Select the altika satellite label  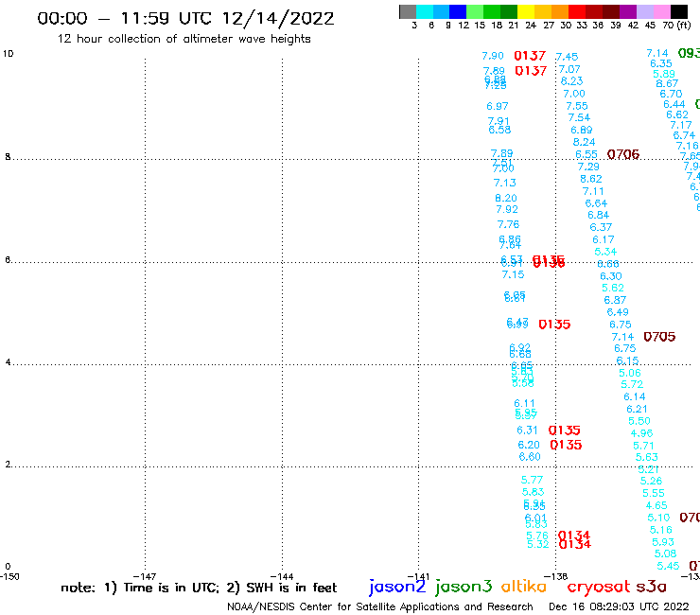523,587
